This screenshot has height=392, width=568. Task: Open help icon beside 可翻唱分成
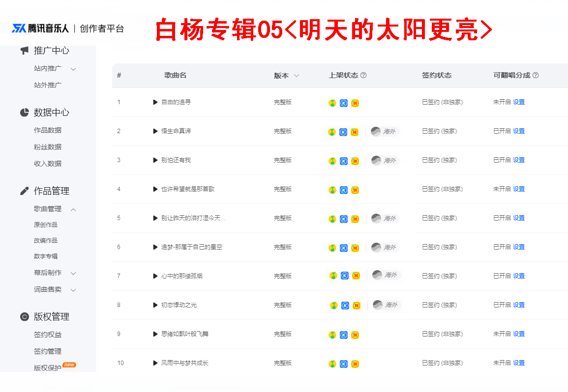pyautogui.click(x=536, y=75)
